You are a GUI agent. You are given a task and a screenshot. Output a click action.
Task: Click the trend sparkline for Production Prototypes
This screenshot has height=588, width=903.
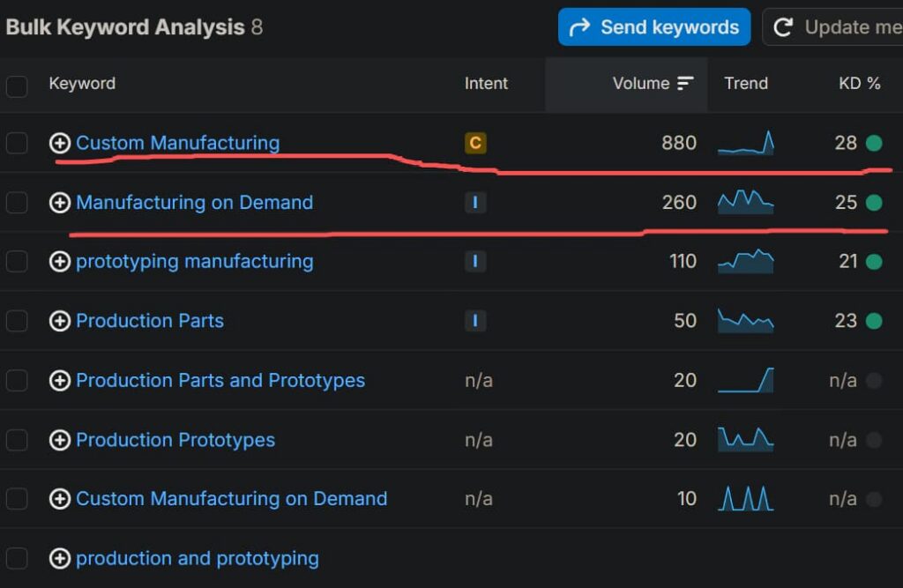click(x=746, y=439)
